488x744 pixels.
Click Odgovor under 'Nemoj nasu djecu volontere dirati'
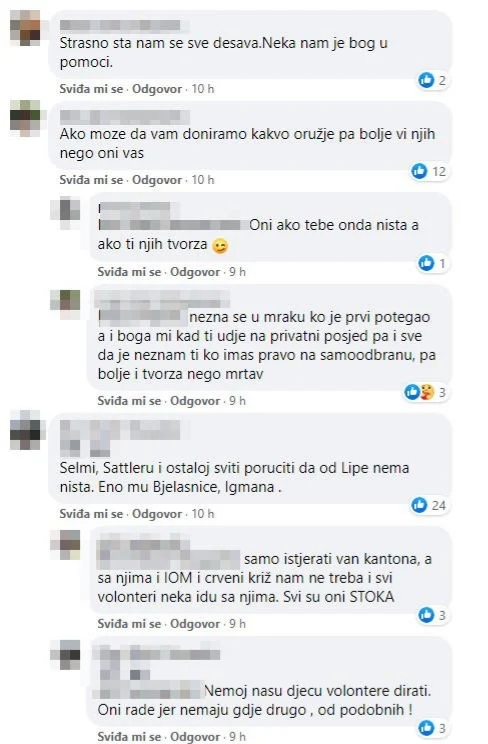tap(195, 737)
